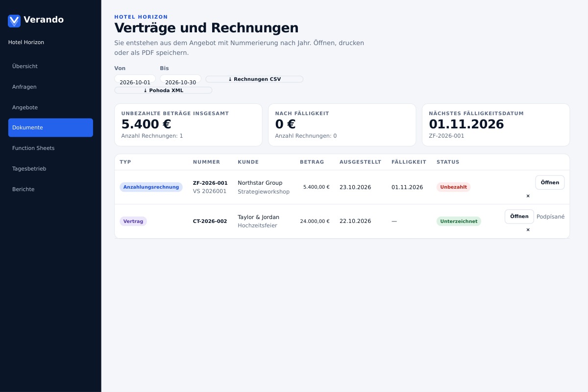The width and height of the screenshot is (588, 392).
Task: Open the Taylor & Jordan contract
Action: [519, 217]
